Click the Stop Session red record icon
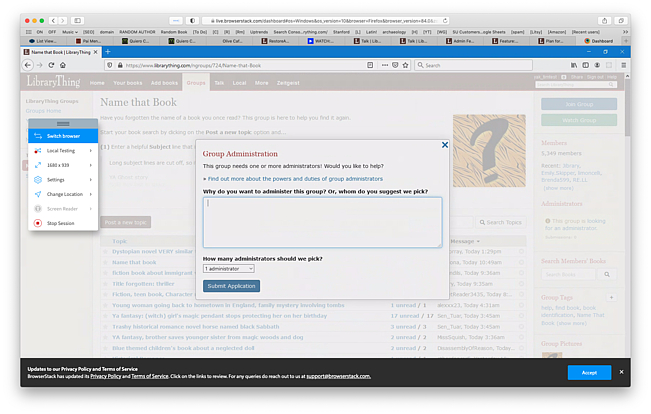651x414 pixels. pos(38,223)
